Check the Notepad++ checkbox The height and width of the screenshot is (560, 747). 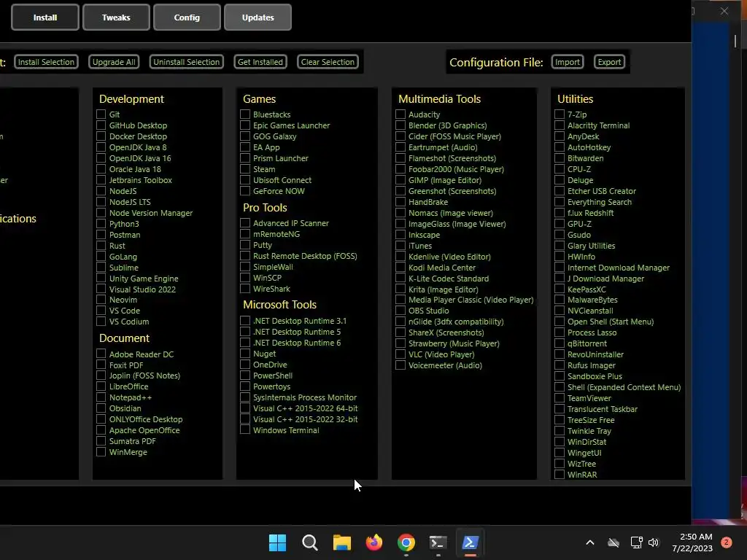click(x=101, y=397)
